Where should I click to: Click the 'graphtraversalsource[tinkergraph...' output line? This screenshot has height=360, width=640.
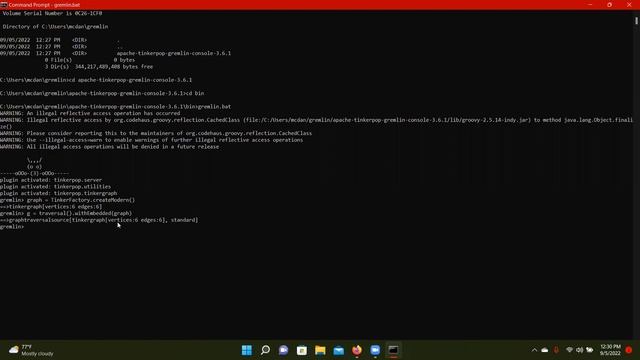99,220
